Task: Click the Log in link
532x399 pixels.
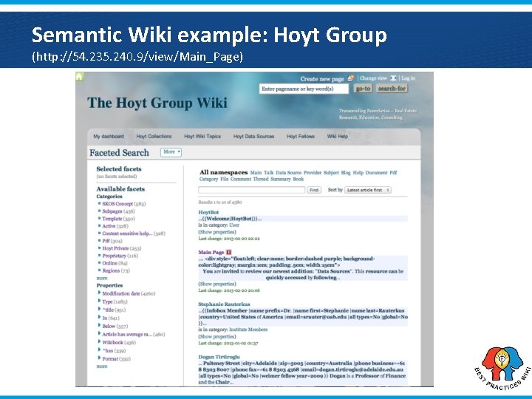Action: coord(408,78)
